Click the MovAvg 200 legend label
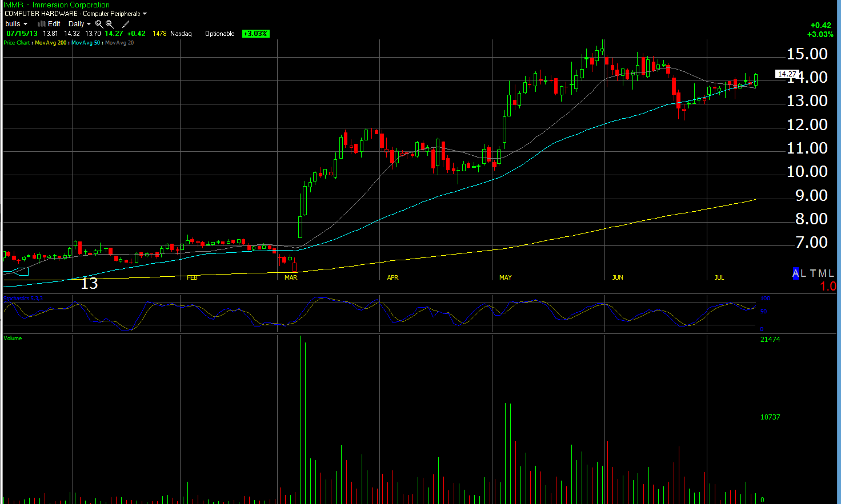Screen dimensions: 841x504 (x=50, y=43)
